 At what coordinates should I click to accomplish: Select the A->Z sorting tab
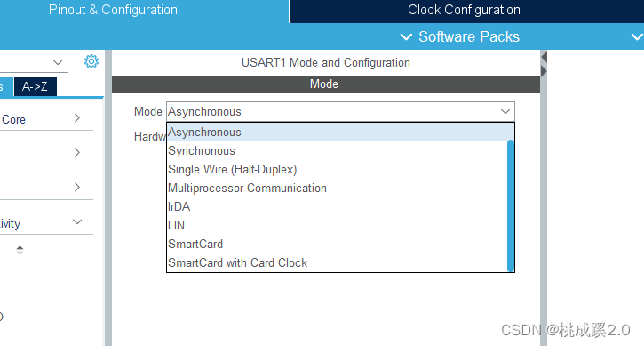pyautogui.click(x=35, y=86)
